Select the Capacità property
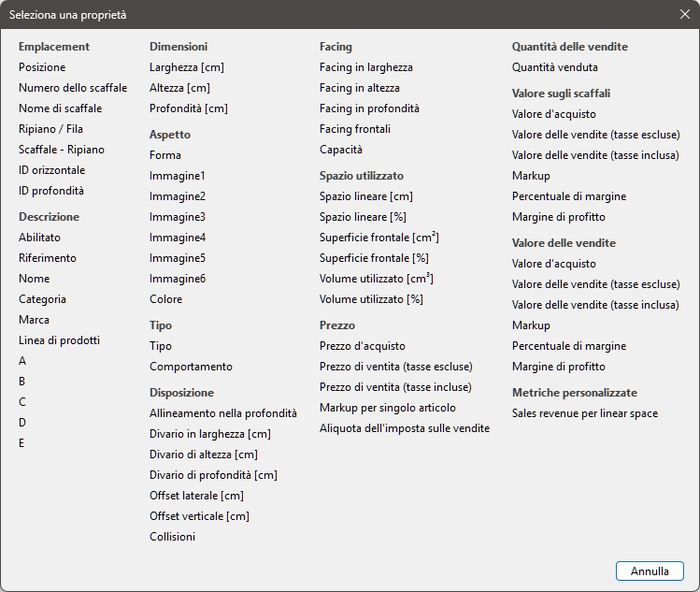The image size is (700, 592). [340, 150]
